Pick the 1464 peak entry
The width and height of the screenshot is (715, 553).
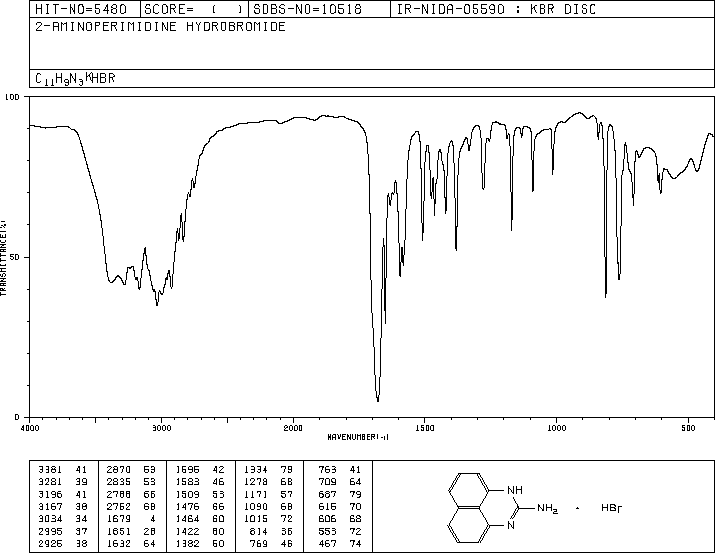pyautogui.click(x=200, y=519)
